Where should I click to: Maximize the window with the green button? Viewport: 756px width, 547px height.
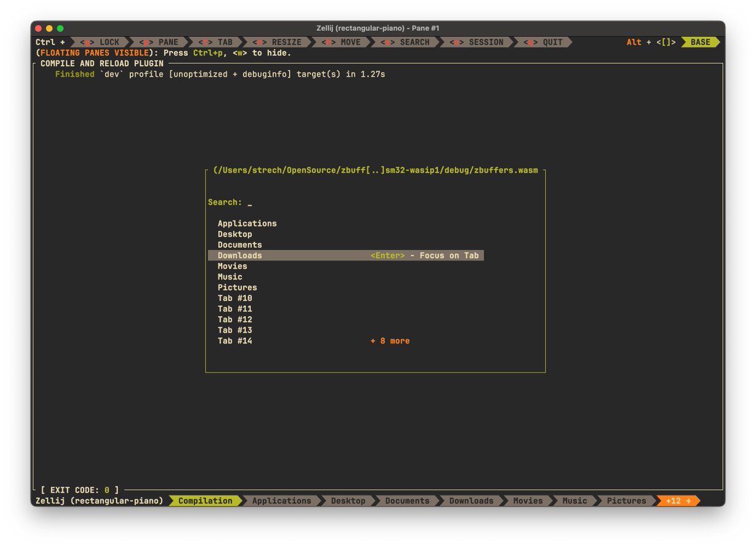pyautogui.click(x=60, y=28)
